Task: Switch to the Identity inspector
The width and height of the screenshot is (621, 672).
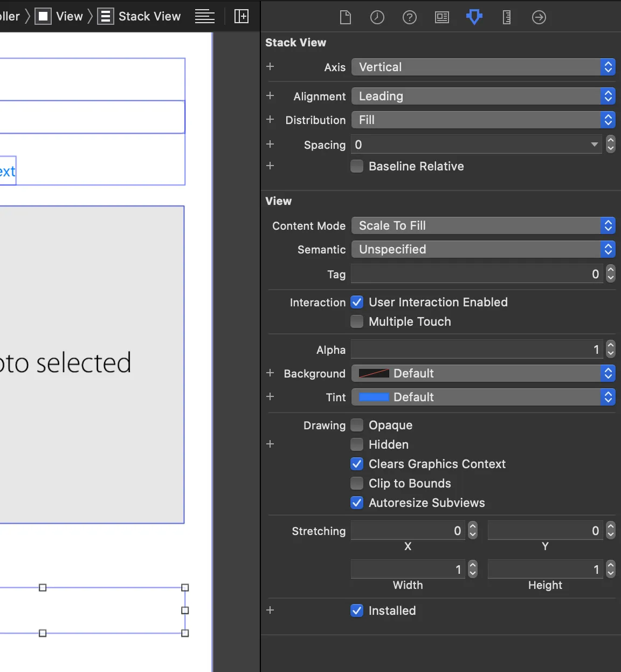Action: click(x=442, y=17)
